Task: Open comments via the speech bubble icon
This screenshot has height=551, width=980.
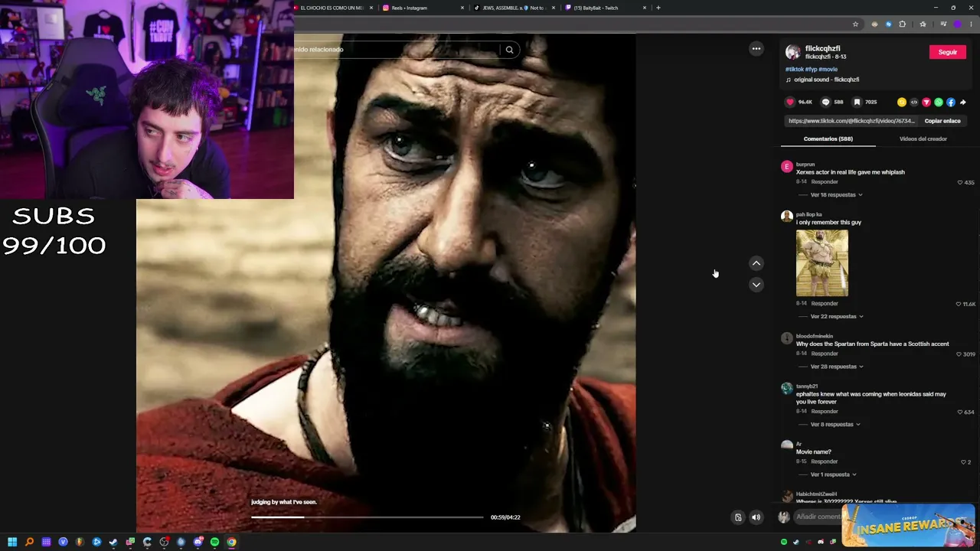Action: click(x=825, y=102)
